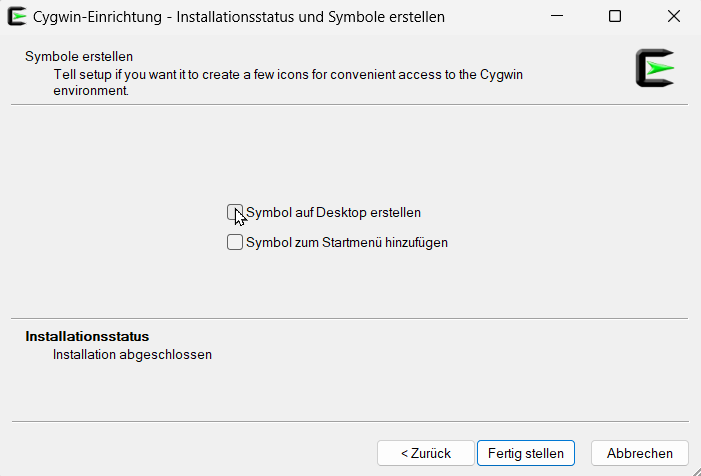Click the 'Symbole erstellen' heading
The image size is (701, 476).
pos(79,56)
